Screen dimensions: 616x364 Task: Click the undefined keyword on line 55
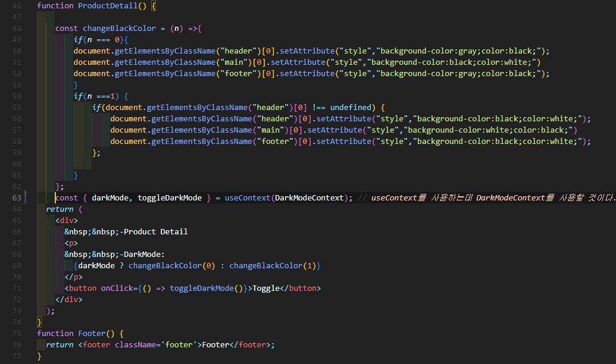tap(350, 107)
